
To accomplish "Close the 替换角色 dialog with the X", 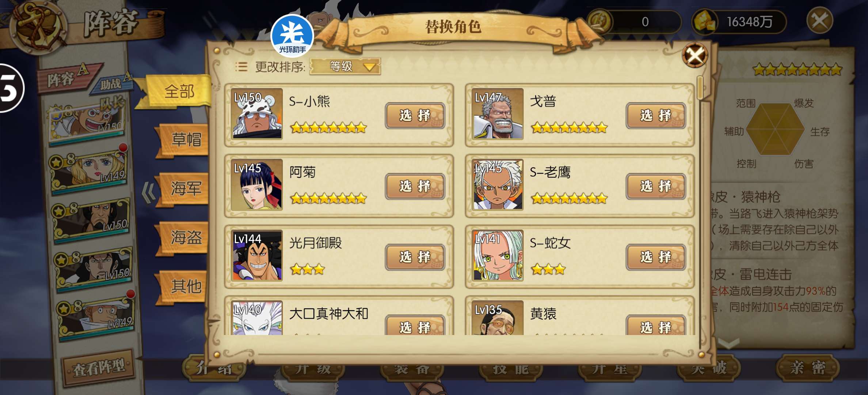I will coord(695,56).
